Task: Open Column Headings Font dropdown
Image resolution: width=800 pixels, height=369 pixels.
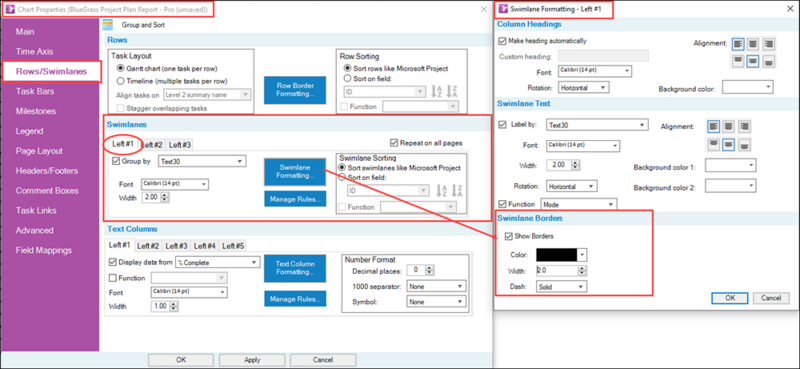Action: click(x=595, y=70)
